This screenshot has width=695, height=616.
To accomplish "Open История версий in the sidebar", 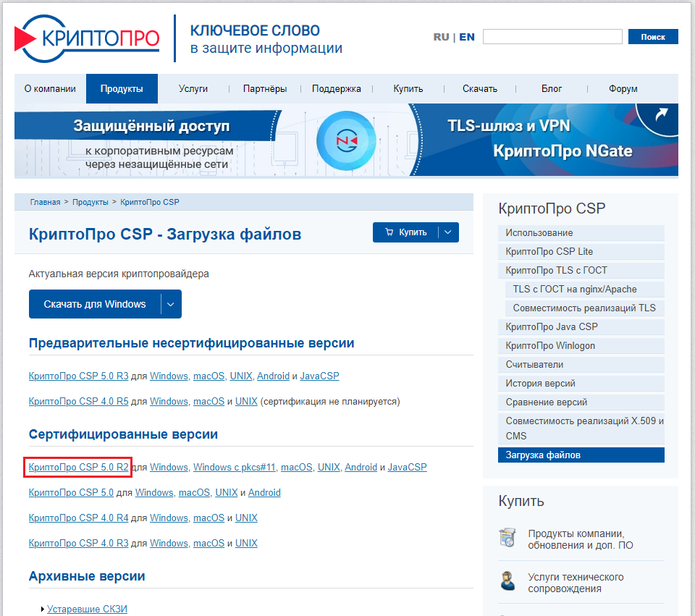I will [534, 383].
